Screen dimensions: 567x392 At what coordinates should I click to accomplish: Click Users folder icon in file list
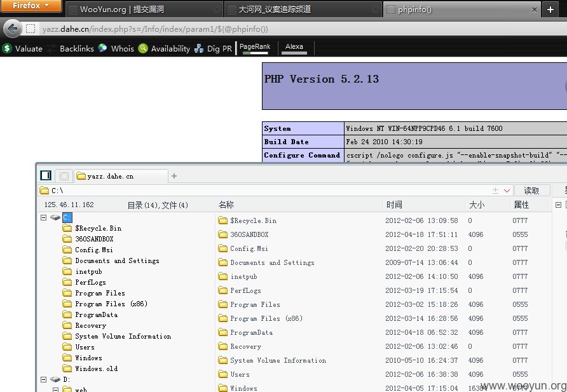[x=222, y=374]
